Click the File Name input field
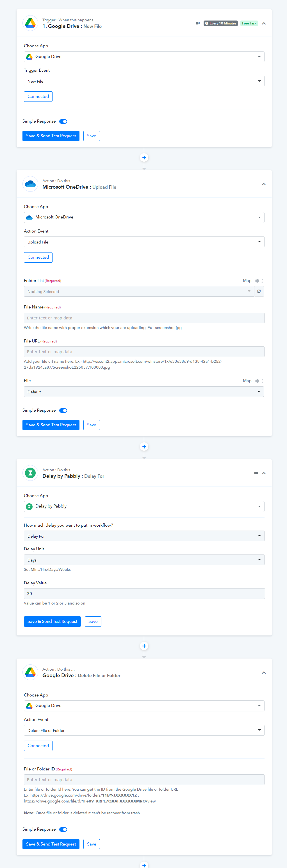Screen dimensions: 287x868 (x=144, y=318)
